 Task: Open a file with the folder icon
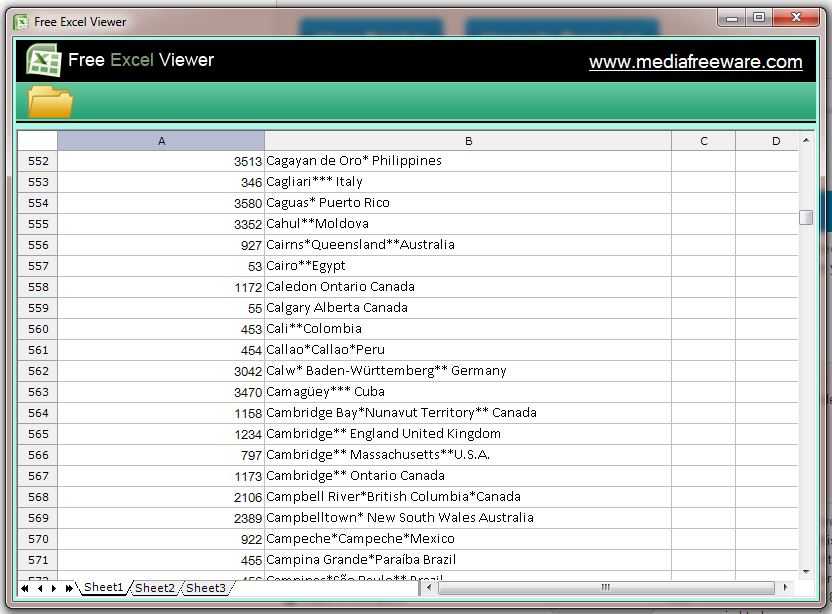click(50, 101)
